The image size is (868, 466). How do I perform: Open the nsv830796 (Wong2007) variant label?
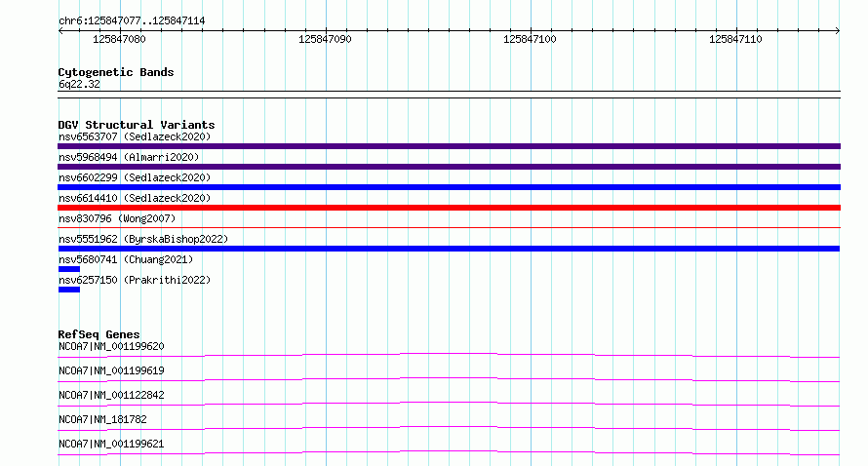(117, 218)
